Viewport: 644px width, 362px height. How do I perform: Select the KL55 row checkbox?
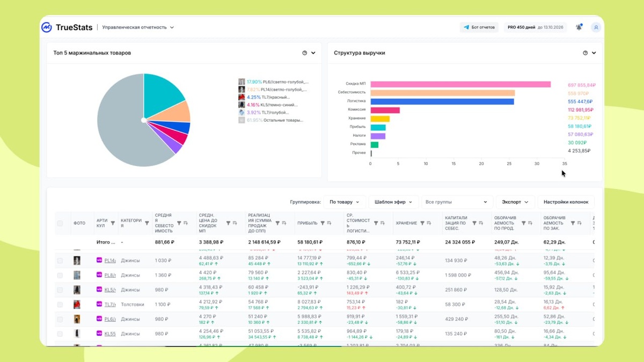pyautogui.click(x=60, y=334)
